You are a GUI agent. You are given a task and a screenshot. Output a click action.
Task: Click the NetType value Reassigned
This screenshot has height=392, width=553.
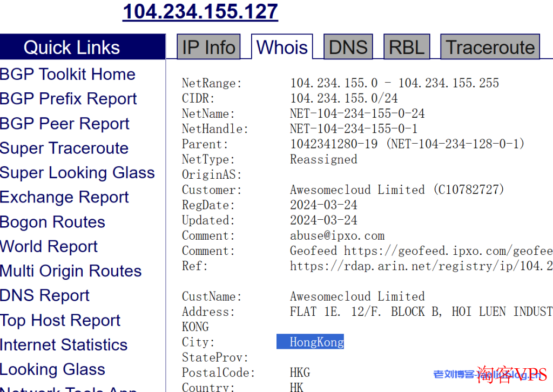(324, 159)
